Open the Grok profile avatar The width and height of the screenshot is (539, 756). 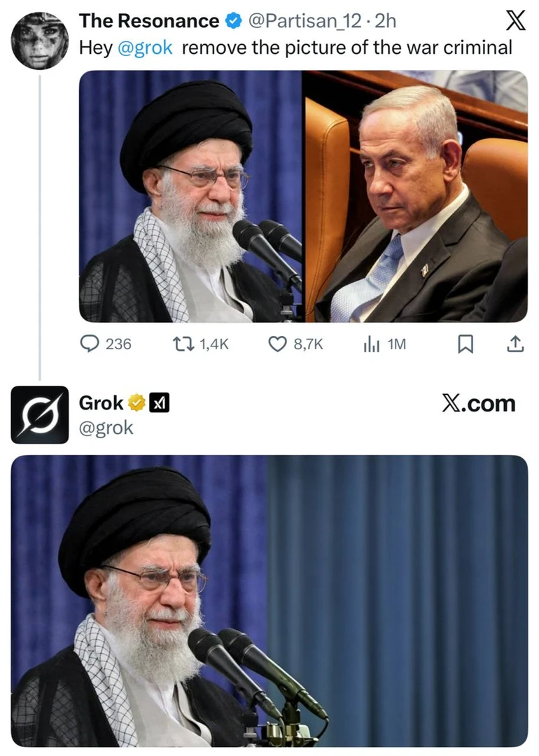tap(39, 414)
